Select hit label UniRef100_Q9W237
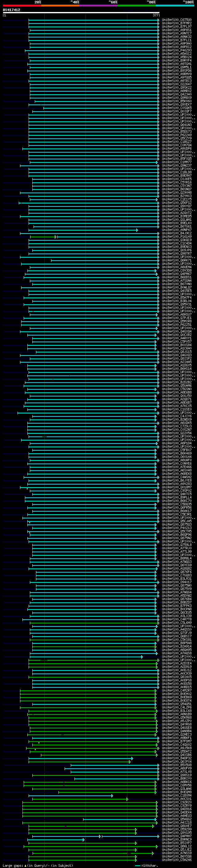197x868 pixels. (177, 165)
